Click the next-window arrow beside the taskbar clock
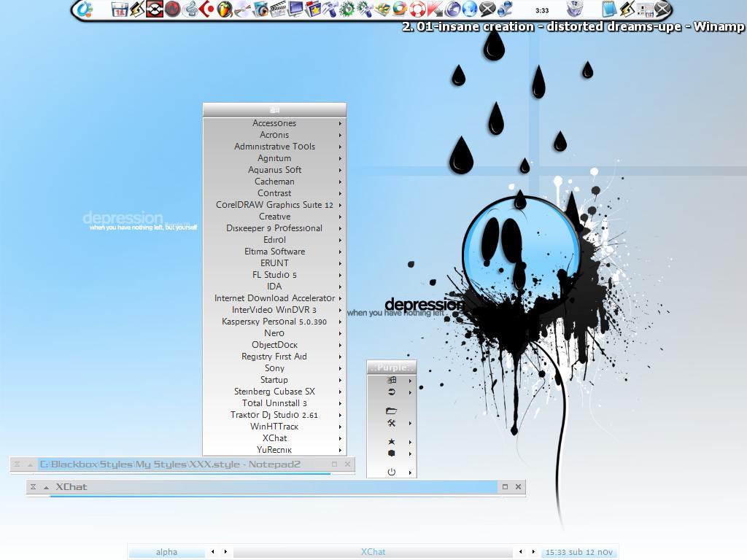 tap(533, 552)
